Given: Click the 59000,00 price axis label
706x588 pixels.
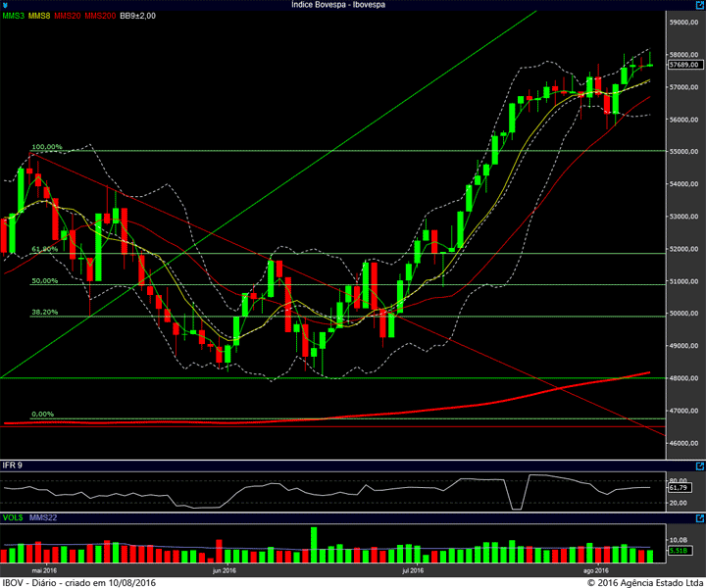Looking at the screenshot, I should 684,22.
